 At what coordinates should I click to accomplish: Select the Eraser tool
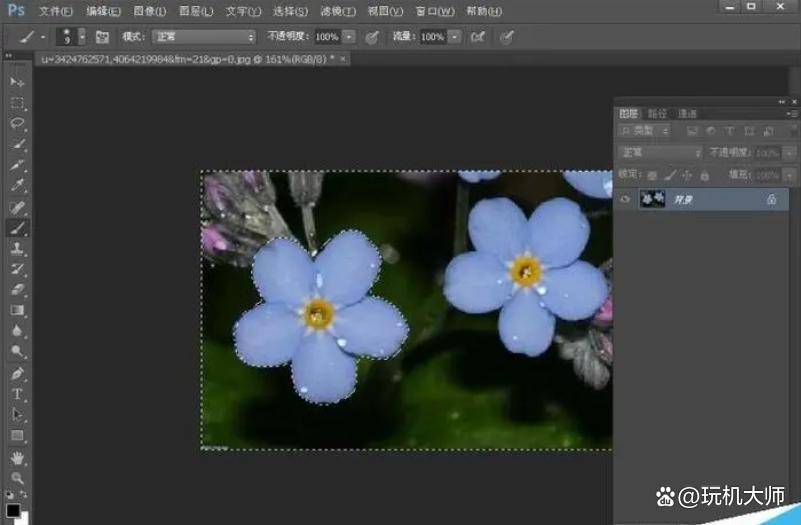click(x=17, y=290)
